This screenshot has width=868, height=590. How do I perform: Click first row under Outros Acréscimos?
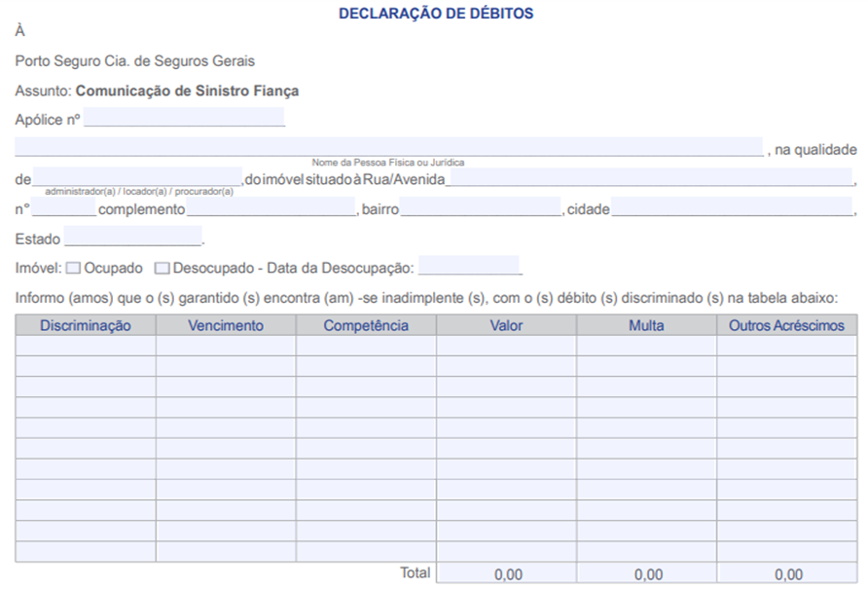click(787, 346)
